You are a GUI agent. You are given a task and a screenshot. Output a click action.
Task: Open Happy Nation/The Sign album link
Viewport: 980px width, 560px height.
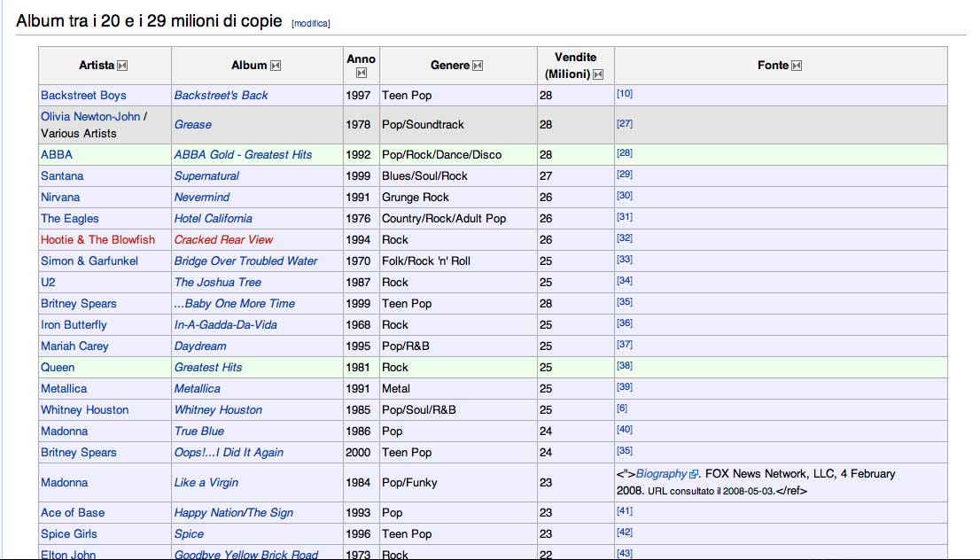(233, 512)
